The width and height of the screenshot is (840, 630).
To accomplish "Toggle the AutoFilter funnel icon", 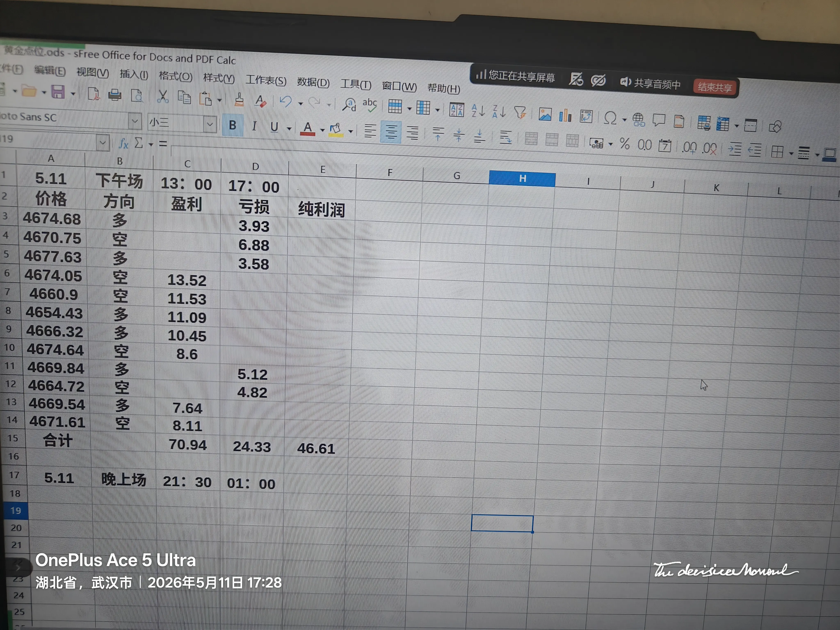I will tap(520, 112).
